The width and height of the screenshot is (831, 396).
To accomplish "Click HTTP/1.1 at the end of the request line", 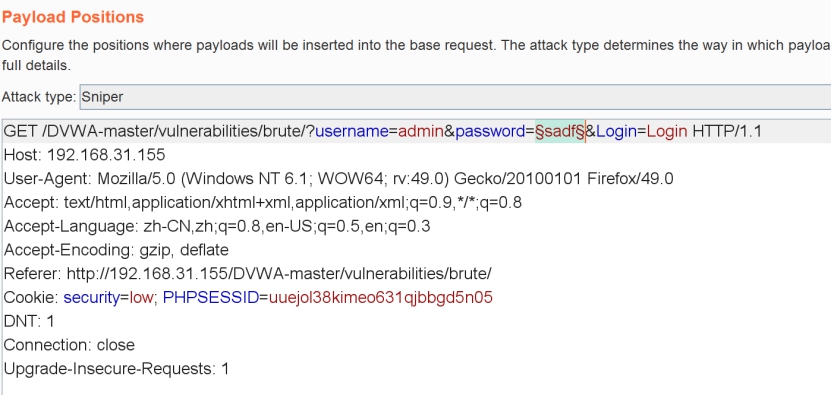I will tap(727, 131).
